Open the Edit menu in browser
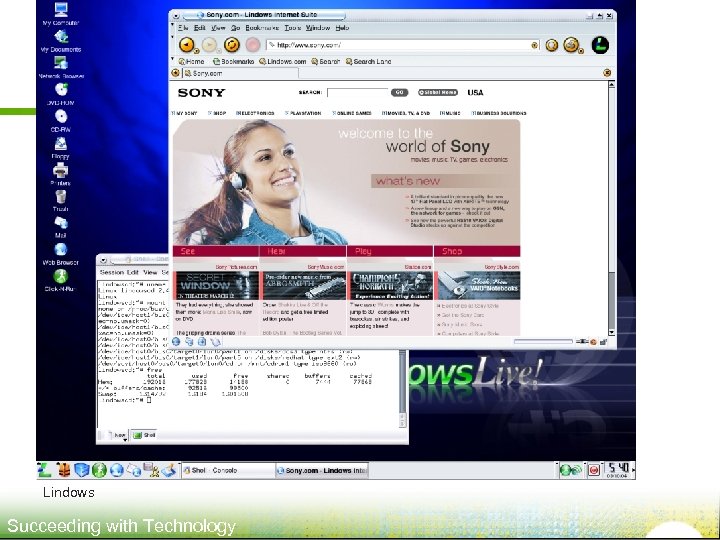720x540 pixels. tap(199, 28)
